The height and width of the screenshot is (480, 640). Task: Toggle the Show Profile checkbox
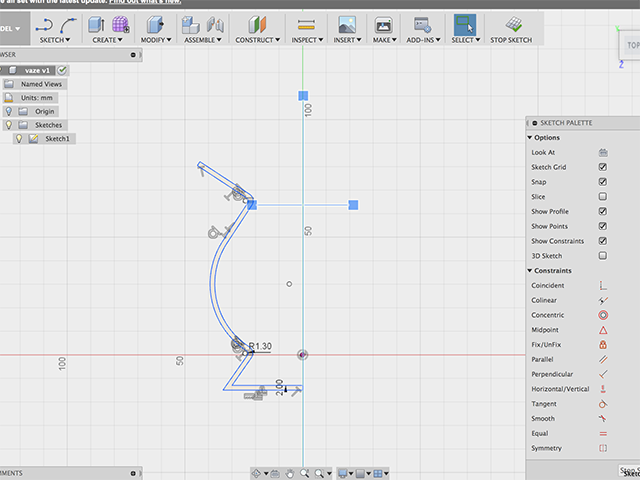(603, 211)
